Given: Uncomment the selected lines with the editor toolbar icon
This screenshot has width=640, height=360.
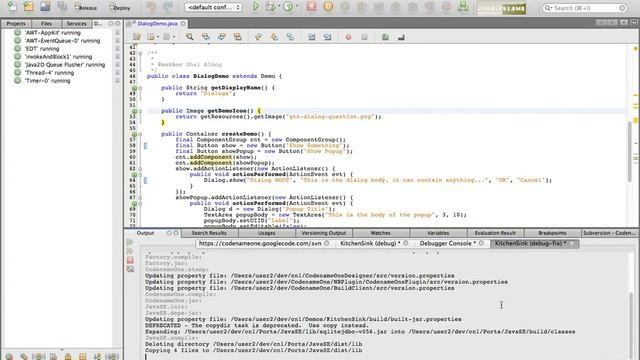Looking at the screenshot, I should (x=401, y=37).
